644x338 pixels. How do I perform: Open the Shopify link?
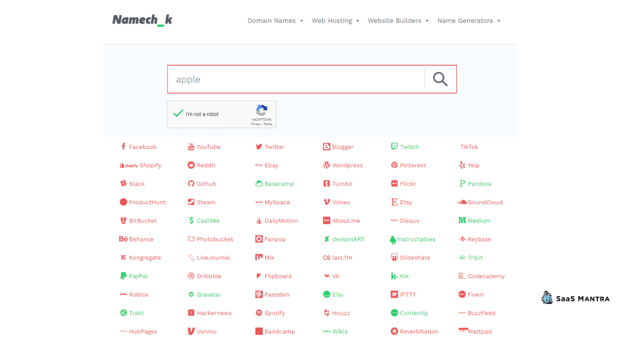pos(141,165)
